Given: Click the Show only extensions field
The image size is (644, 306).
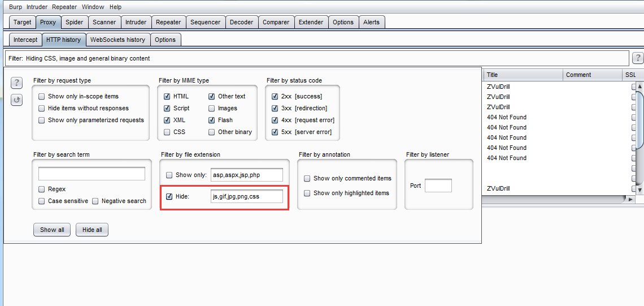Looking at the screenshot, I should pyautogui.click(x=247, y=175).
